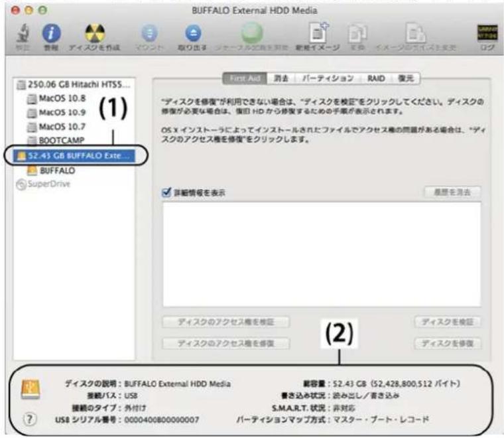Click the ディスクのアクセス権を修復 button

point(226,344)
